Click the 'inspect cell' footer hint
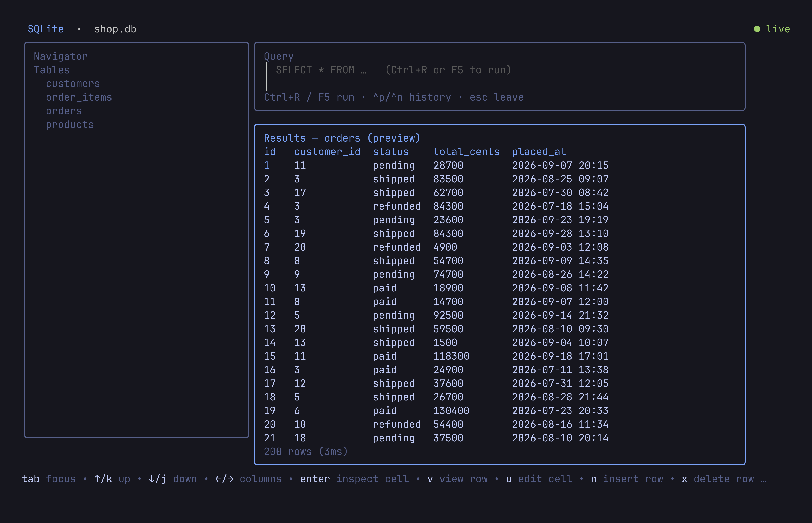The width and height of the screenshot is (812, 523). pyautogui.click(x=373, y=479)
